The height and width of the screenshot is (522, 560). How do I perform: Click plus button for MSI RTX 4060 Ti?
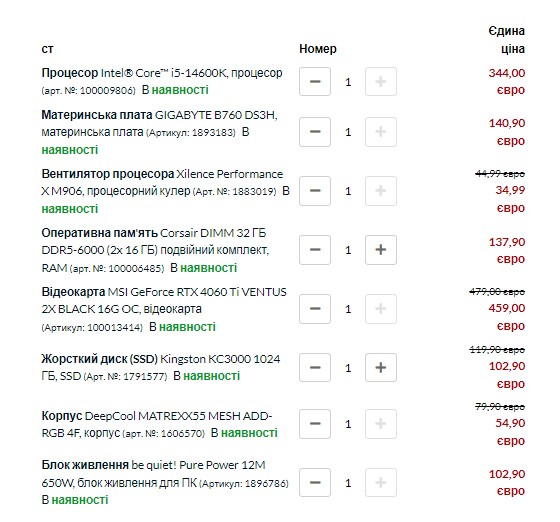pyautogui.click(x=380, y=308)
